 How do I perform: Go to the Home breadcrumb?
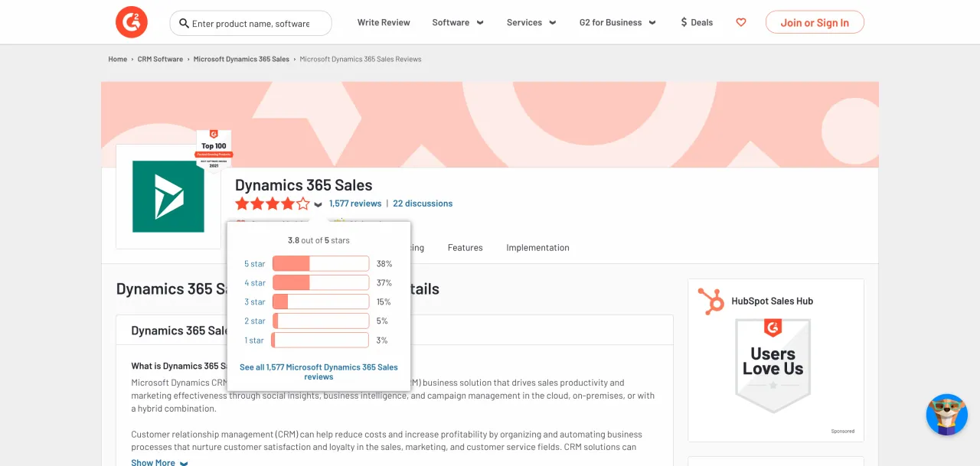[x=118, y=59]
